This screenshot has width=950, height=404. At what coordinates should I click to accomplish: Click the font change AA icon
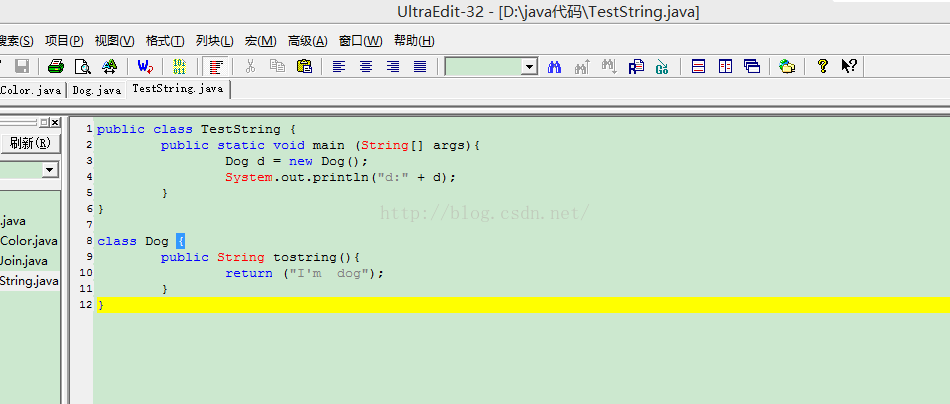pos(110,66)
